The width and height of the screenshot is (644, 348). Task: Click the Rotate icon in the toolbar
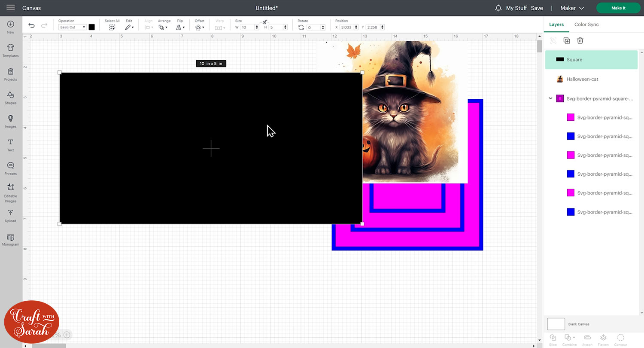(301, 27)
